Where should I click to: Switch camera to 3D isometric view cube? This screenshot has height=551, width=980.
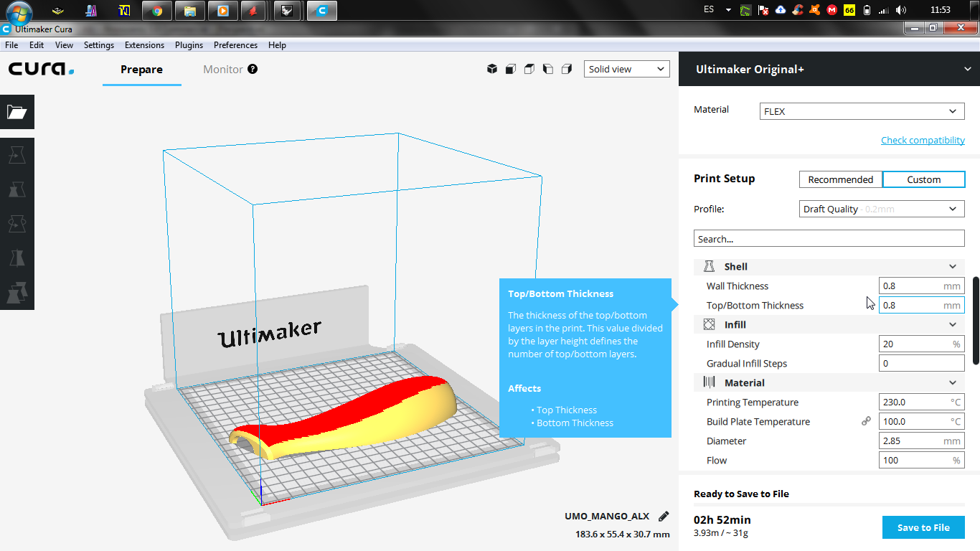[492, 69]
